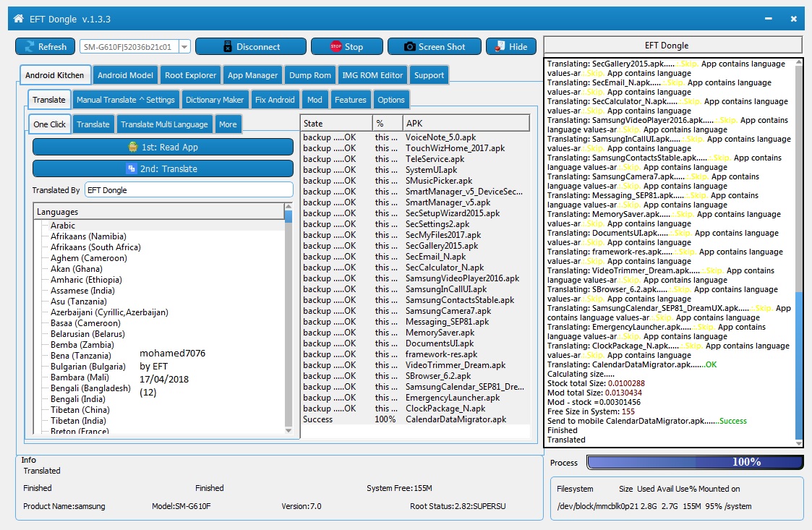Select Bulgarian (Bulgaria) language
Screen dimensions: 812x530
tap(88, 367)
